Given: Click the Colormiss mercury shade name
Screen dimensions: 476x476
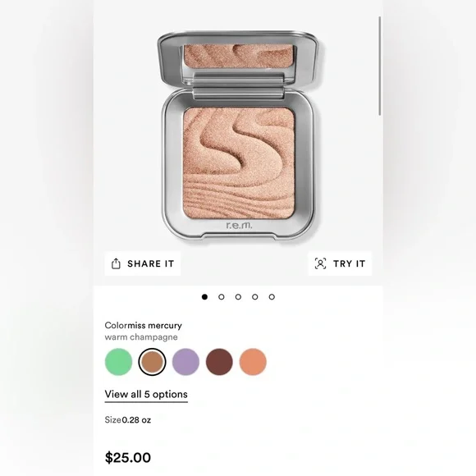Looking at the screenshot, I should point(143,326).
